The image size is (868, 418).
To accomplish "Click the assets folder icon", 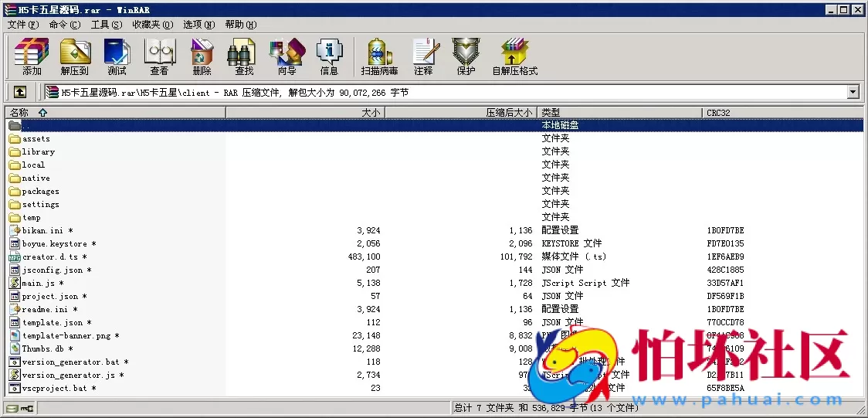I will point(15,138).
